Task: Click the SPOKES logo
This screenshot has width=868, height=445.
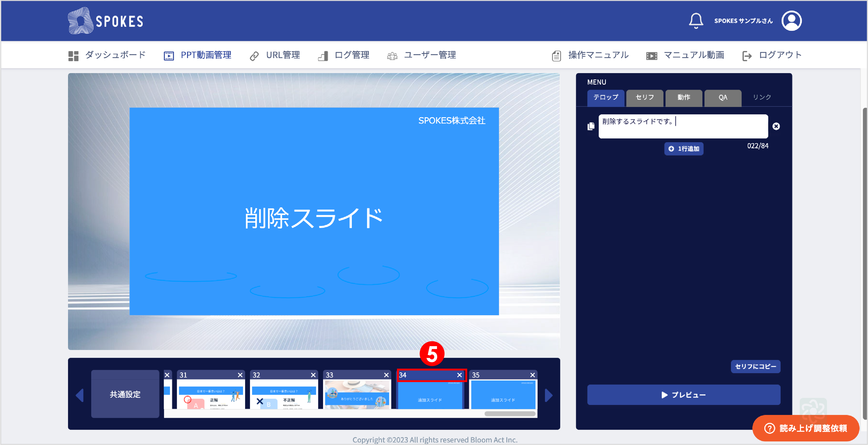Action: pos(105,21)
